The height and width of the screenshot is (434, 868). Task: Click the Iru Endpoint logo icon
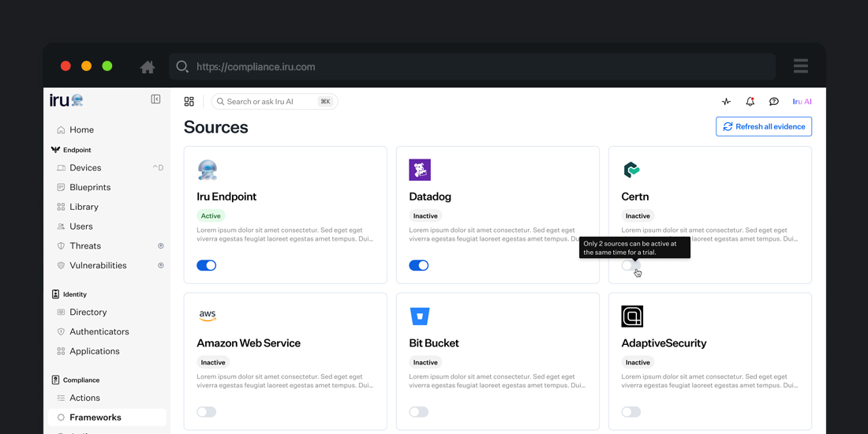[x=208, y=170]
